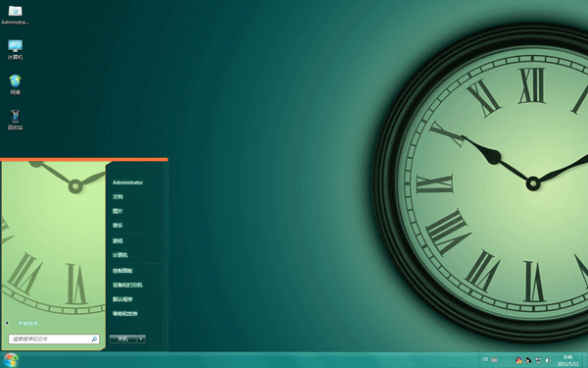Open the black penguin tray icon

click(x=528, y=360)
